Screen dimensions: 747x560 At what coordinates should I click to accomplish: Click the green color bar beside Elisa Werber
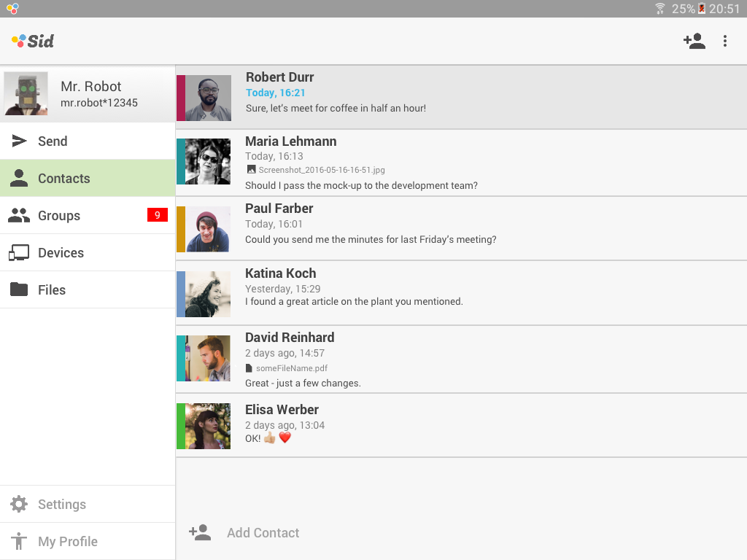click(180, 426)
